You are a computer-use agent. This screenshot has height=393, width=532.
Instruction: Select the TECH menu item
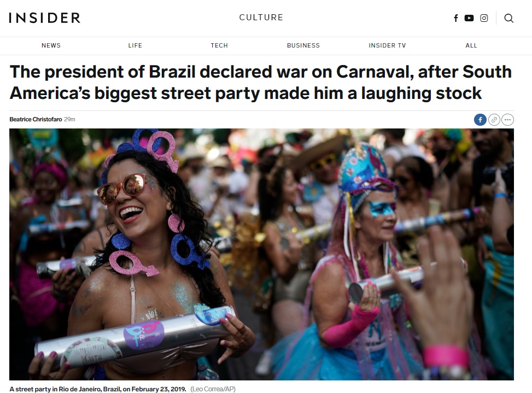pyautogui.click(x=219, y=45)
